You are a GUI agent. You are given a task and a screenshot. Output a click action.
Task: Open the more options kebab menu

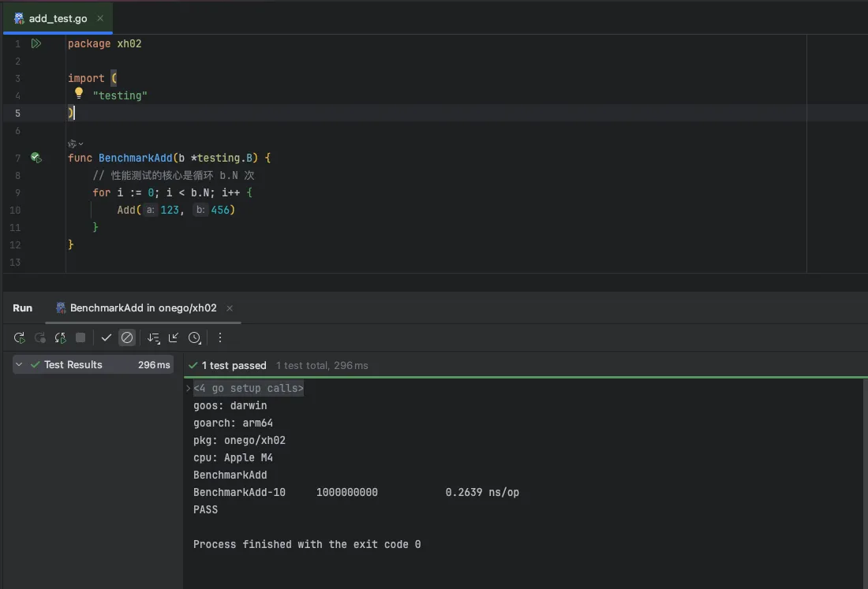[x=220, y=337]
